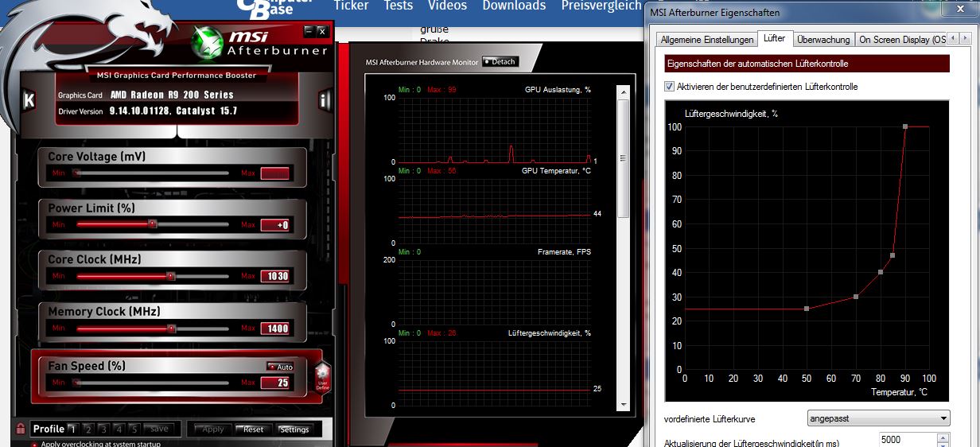
Task: Click the Fan Speed 25 value field
Action: 275,383
